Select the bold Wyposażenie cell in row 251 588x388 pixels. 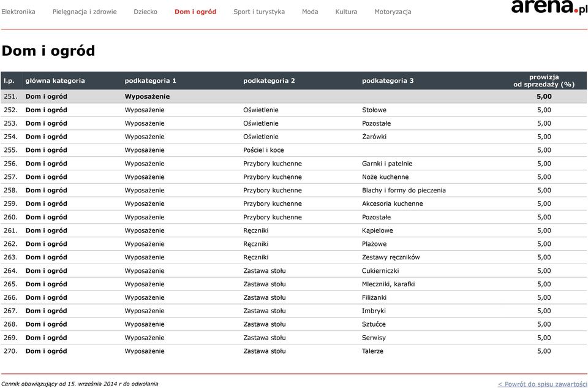(148, 96)
